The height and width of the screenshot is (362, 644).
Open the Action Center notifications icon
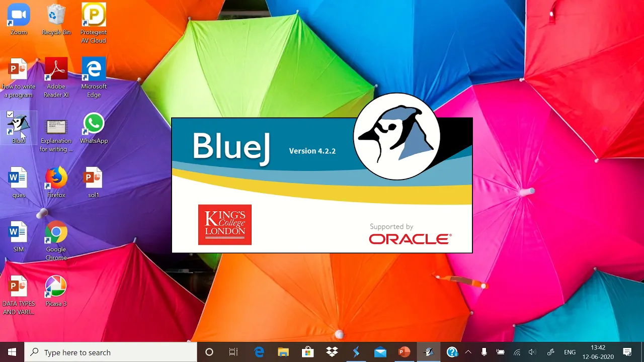point(627,352)
